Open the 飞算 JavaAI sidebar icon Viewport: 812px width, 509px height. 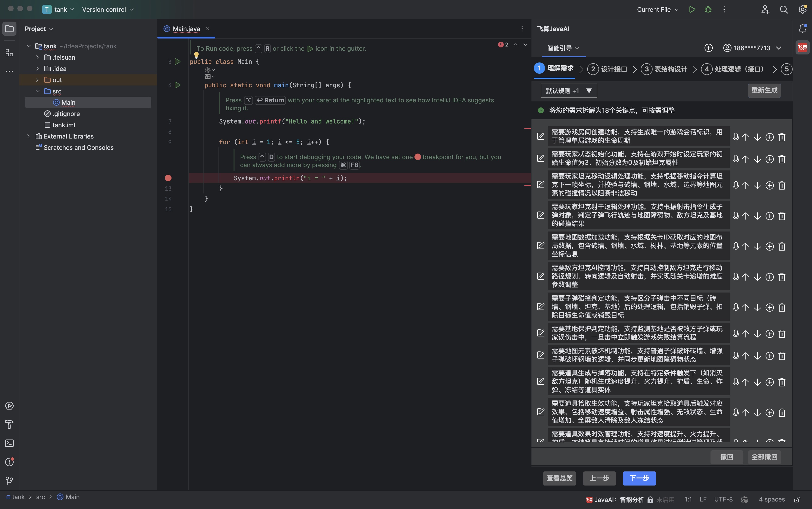(x=802, y=47)
